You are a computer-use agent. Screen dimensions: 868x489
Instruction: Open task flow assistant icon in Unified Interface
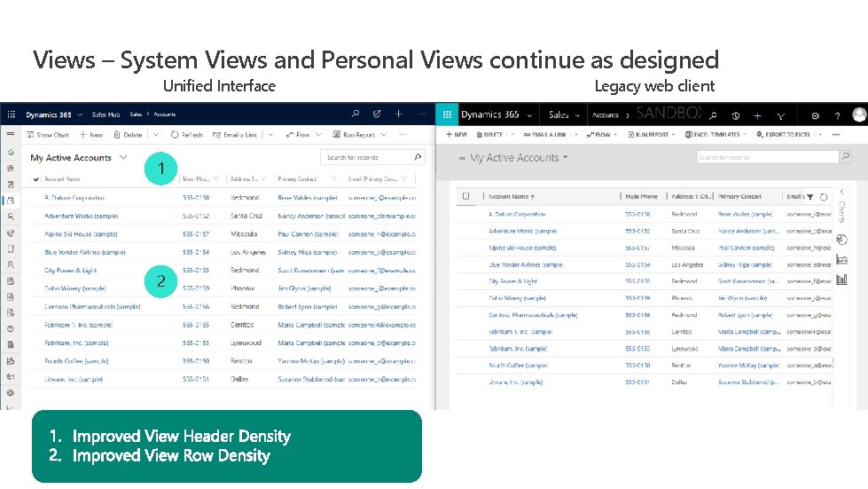377,114
